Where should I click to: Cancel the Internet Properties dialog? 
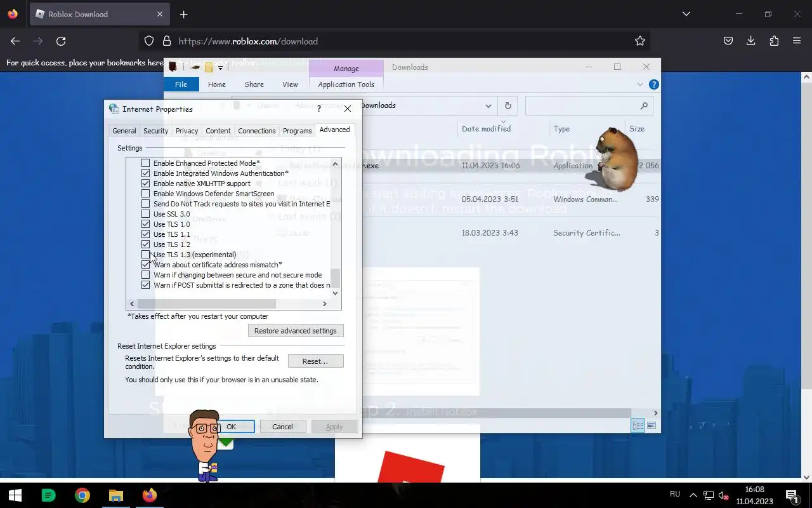282,427
